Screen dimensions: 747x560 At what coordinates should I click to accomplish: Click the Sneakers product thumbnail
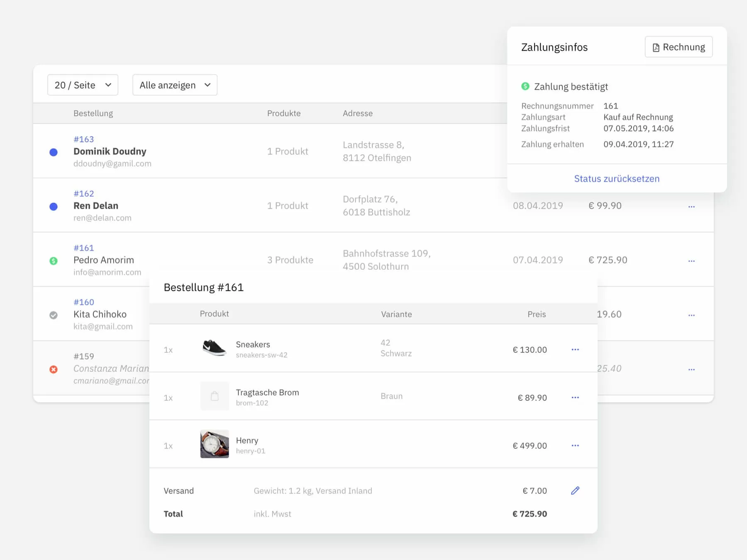[214, 348]
